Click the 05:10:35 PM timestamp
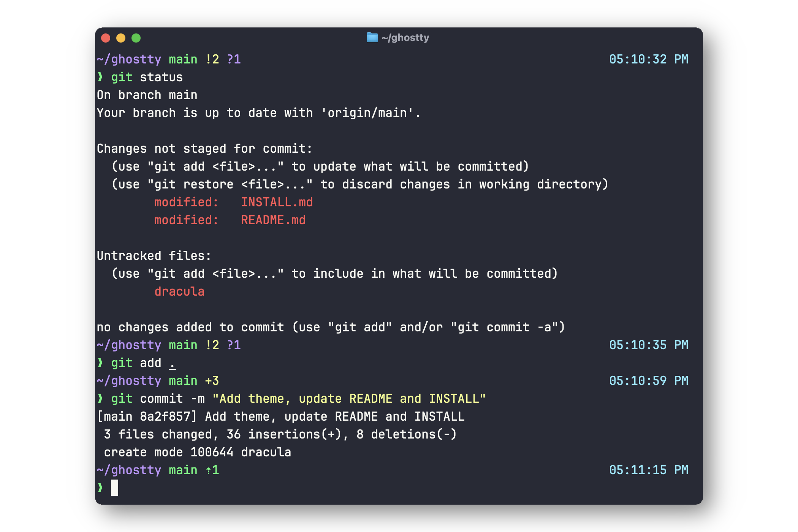The height and width of the screenshot is (532, 798). pyautogui.click(x=649, y=345)
